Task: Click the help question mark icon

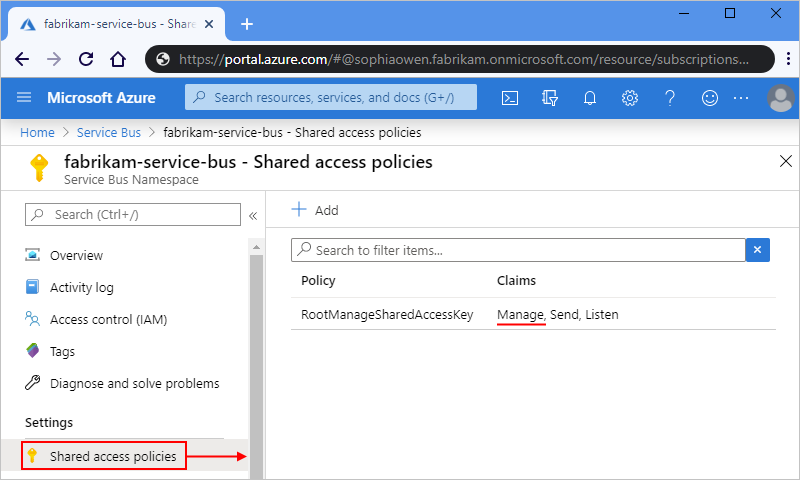Action: pos(670,98)
